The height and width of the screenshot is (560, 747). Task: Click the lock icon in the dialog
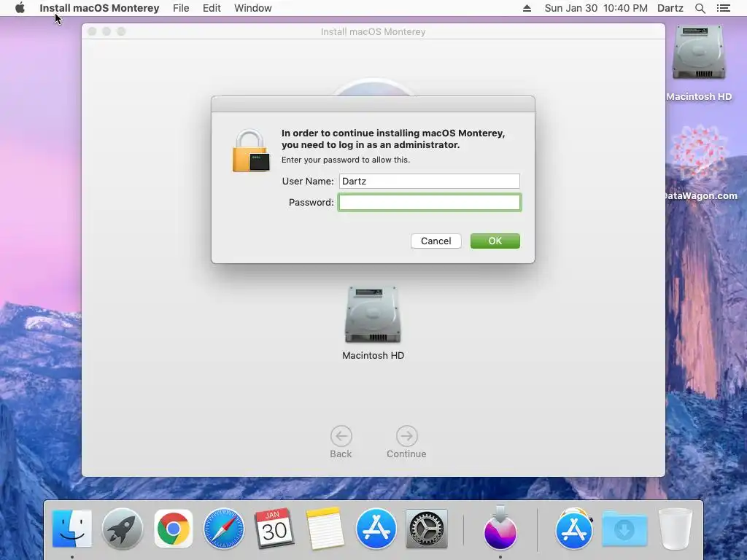251,150
